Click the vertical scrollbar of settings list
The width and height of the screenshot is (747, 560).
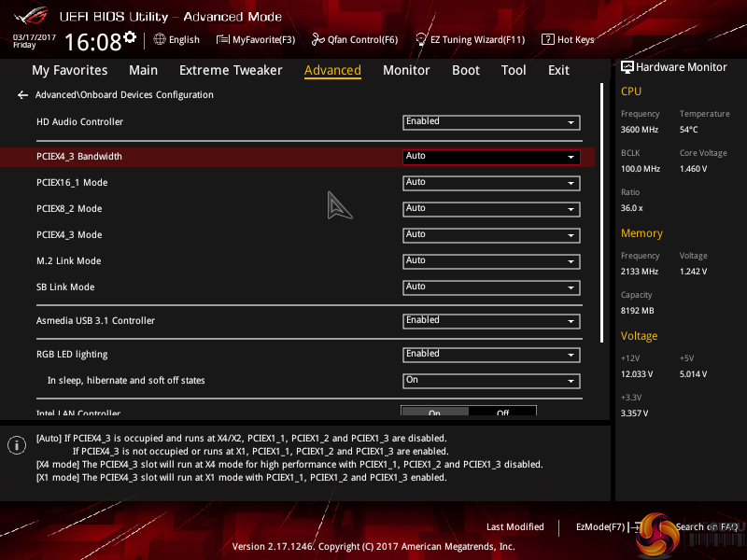tap(602, 215)
